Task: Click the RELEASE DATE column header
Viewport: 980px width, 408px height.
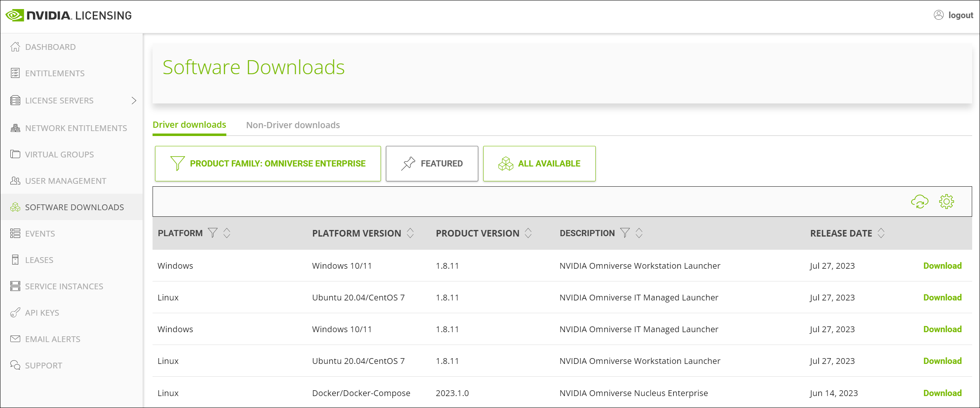Action: click(841, 233)
